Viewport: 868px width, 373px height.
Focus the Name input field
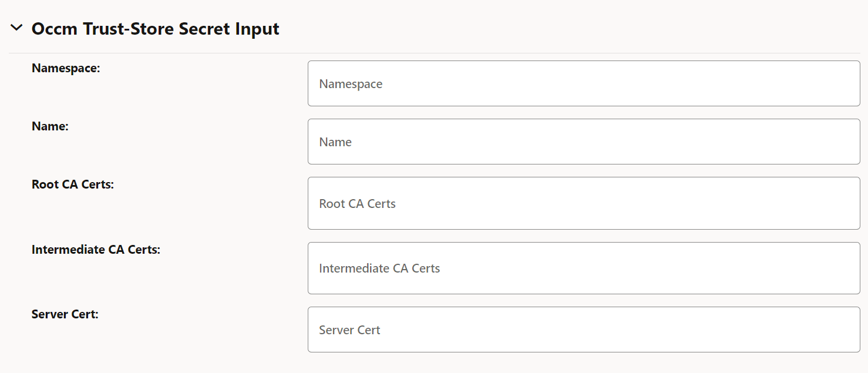(583, 141)
